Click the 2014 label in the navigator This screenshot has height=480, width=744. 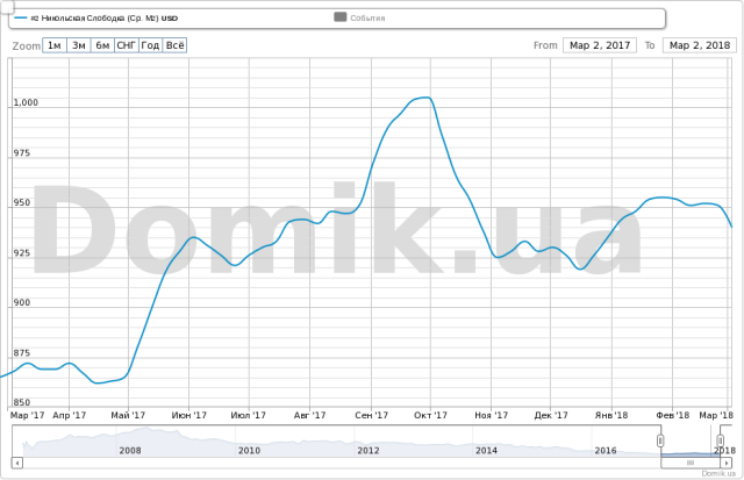pyautogui.click(x=486, y=451)
